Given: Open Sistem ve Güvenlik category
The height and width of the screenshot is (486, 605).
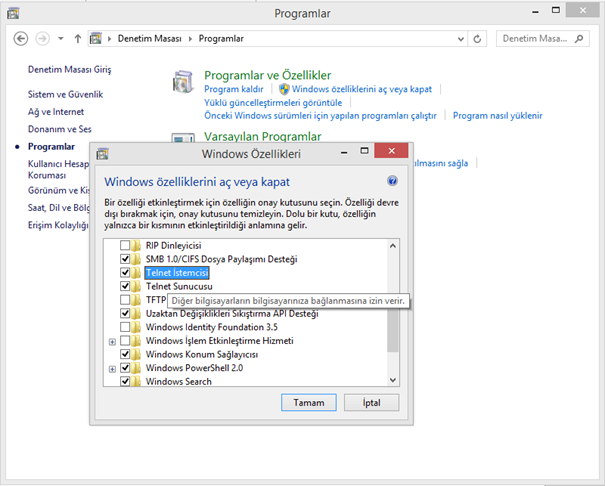Looking at the screenshot, I should (x=65, y=94).
